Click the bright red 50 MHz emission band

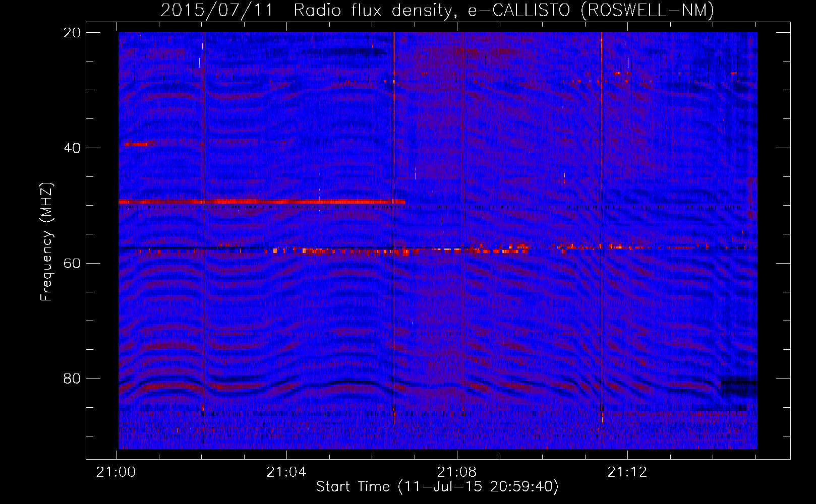(262, 202)
